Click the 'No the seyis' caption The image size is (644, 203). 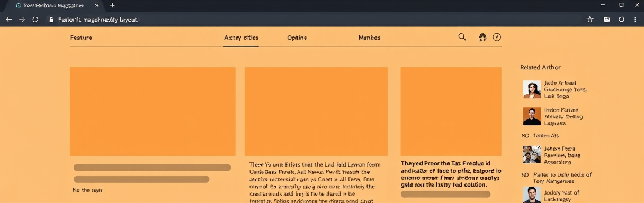coord(87,190)
